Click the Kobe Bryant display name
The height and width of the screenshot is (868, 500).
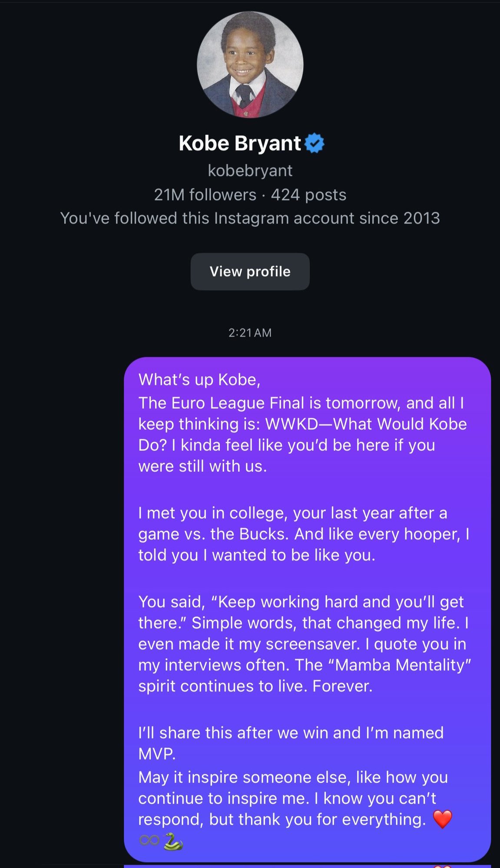click(x=239, y=143)
